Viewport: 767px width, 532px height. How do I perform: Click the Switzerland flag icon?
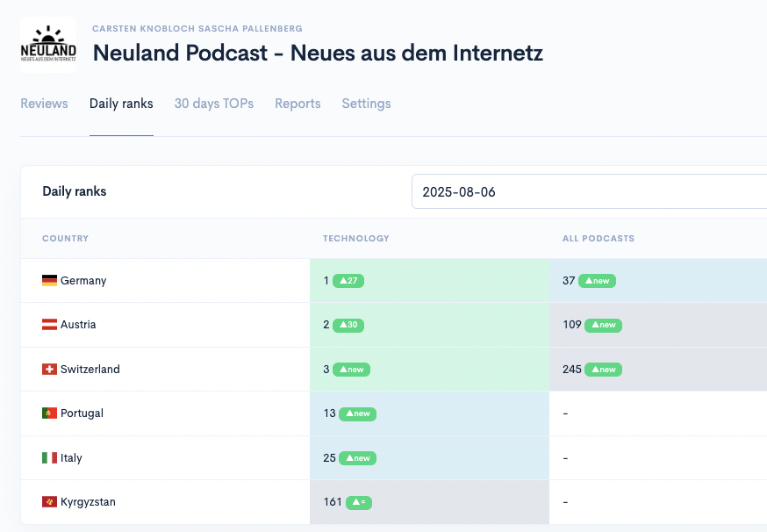tap(49, 369)
